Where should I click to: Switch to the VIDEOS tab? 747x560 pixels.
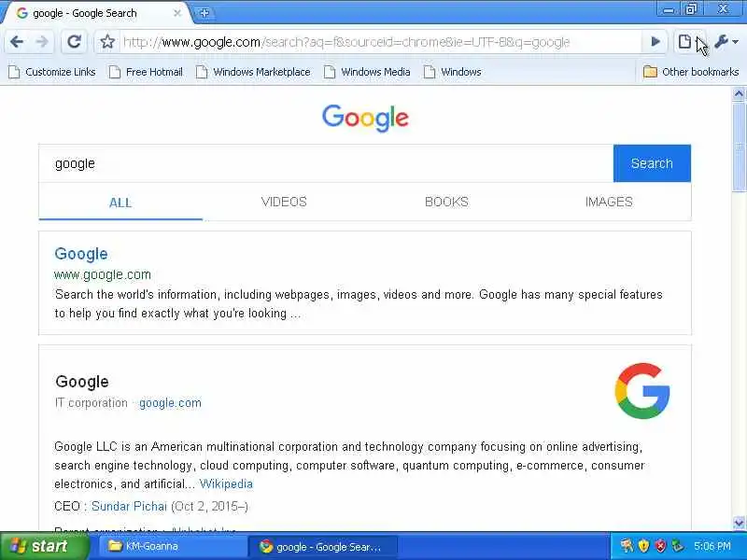coord(284,202)
